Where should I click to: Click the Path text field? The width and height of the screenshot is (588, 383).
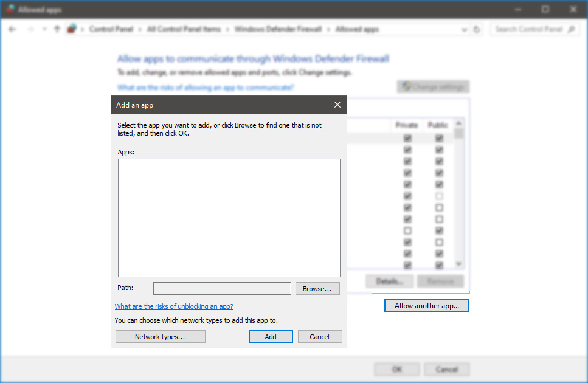click(222, 289)
